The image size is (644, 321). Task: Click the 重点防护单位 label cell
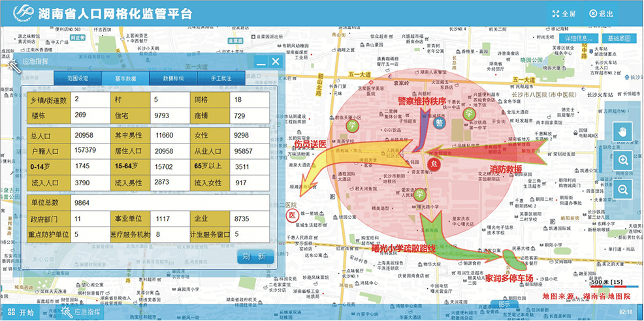pyautogui.click(x=49, y=235)
